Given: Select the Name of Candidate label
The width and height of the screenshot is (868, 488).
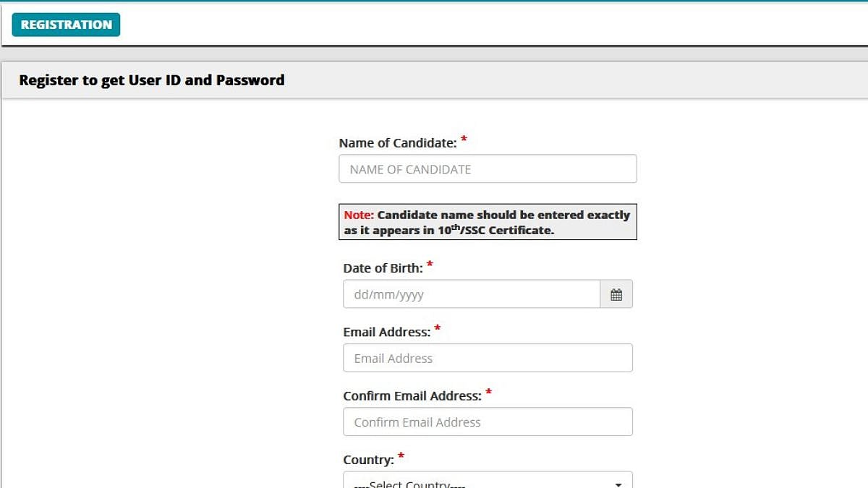Looking at the screenshot, I should click(x=399, y=142).
